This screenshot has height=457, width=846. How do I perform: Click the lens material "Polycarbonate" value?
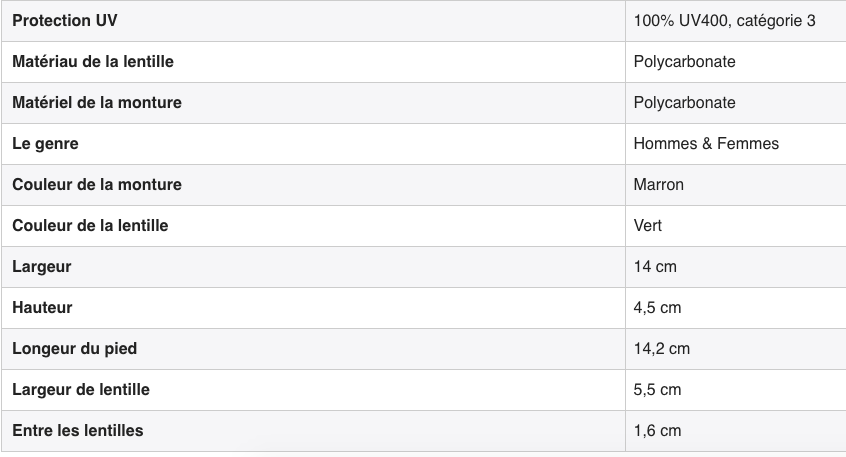(x=684, y=62)
